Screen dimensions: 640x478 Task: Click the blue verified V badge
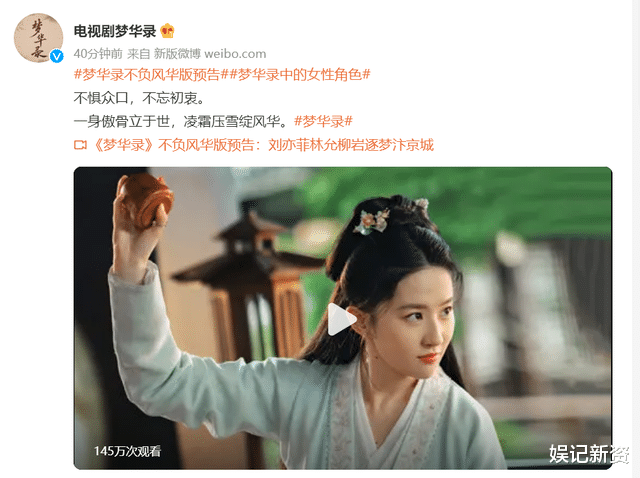click(57, 56)
